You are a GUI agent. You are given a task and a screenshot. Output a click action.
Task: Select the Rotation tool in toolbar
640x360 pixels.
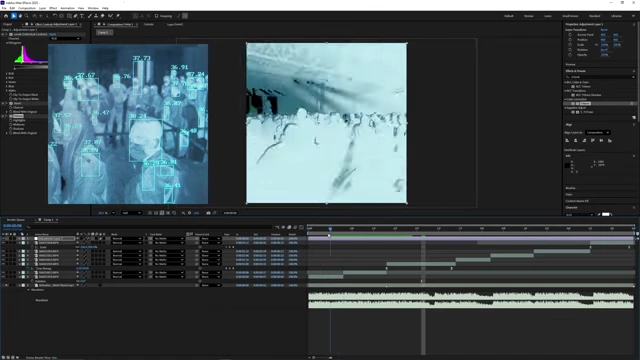click(55, 16)
